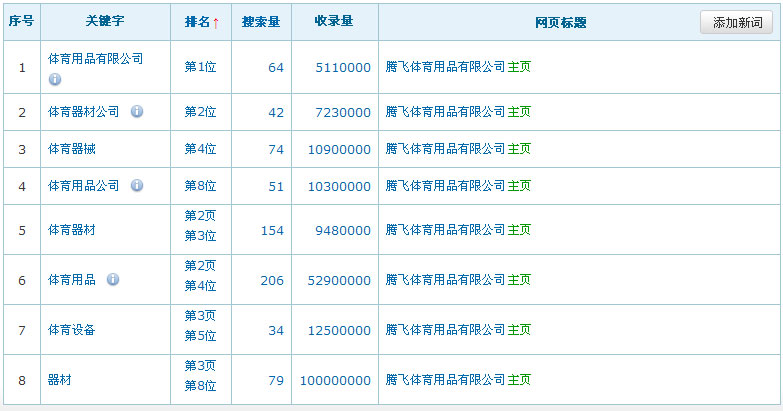Sort the table by 关键字 column header
This screenshot has width=783, height=411.
[105, 21]
